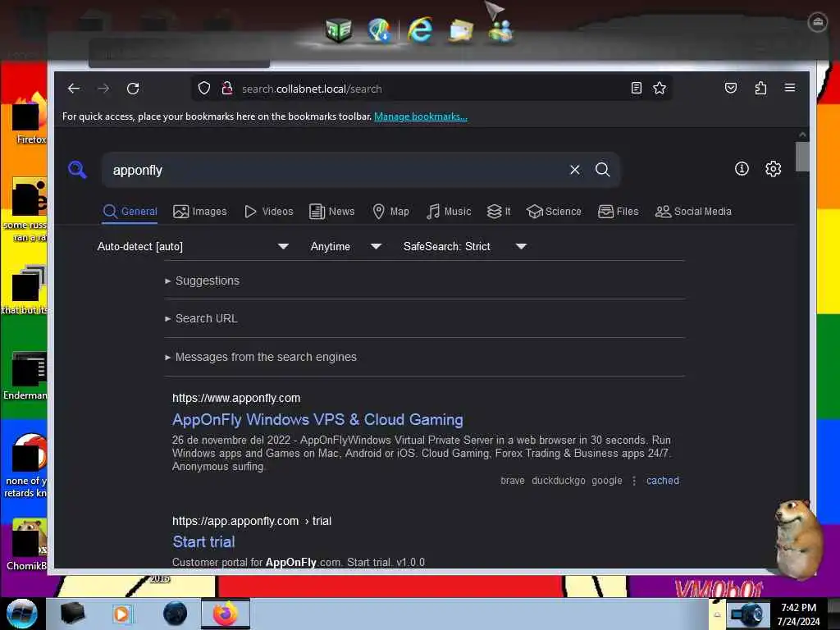Switch to the Social Media tab

click(693, 212)
